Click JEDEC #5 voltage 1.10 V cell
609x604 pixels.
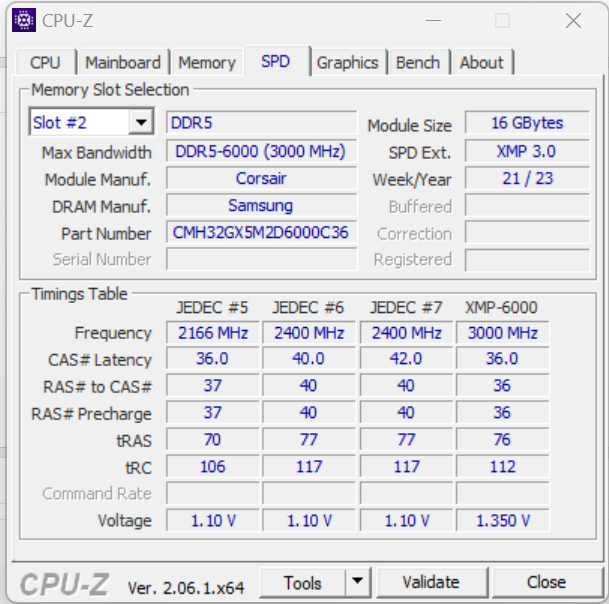coord(212,520)
